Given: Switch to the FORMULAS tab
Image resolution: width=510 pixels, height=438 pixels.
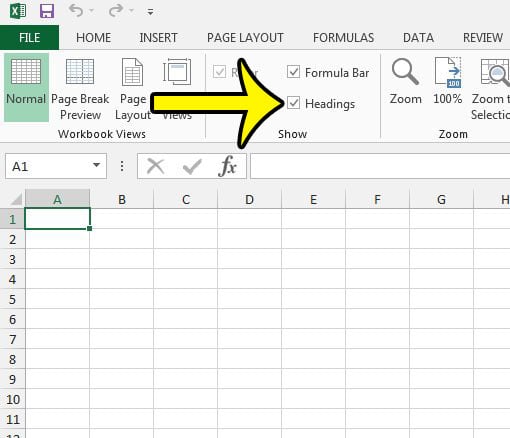Looking at the screenshot, I should [343, 38].
